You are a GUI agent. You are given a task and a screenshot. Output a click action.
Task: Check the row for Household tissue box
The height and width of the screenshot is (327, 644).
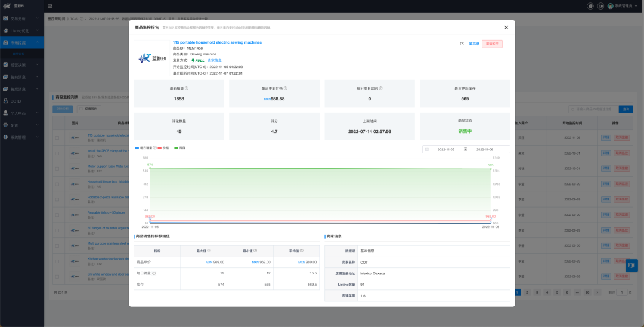[x=57, y=184]
